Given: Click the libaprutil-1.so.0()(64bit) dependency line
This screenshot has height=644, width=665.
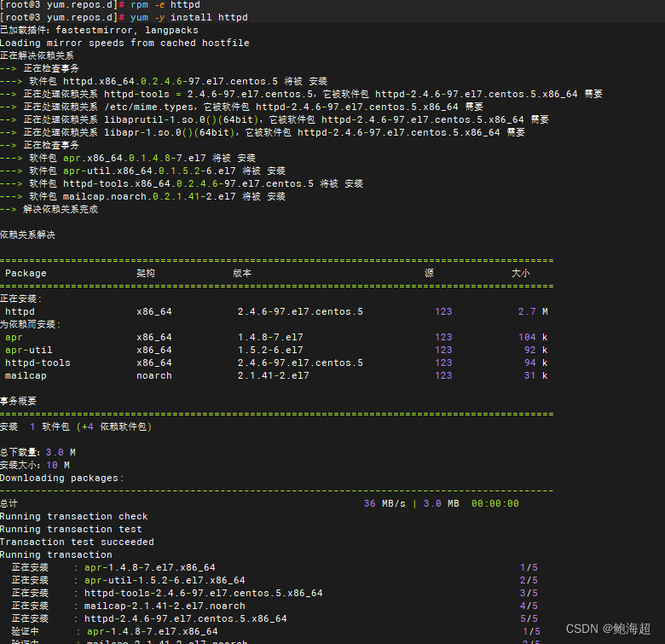Looking at the screenshot, I should pos(275,119).
